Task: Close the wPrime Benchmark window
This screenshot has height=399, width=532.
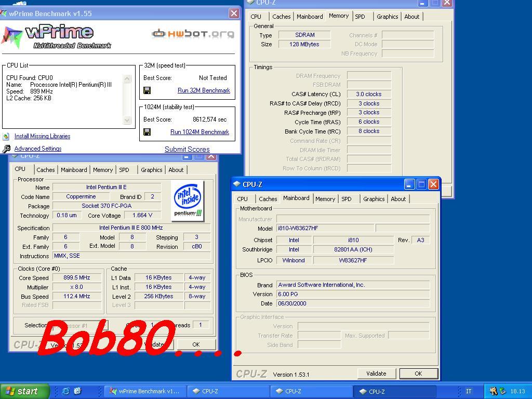Action: point(234,13)
